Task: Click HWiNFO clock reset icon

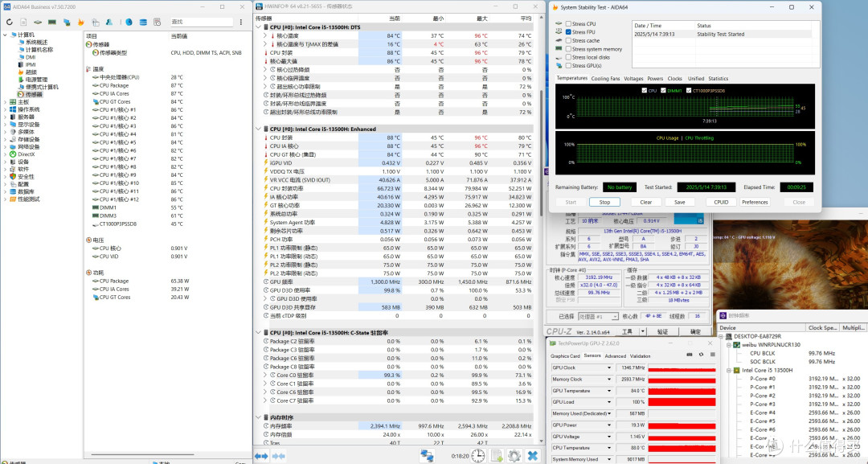Action: click(x=478, y=456)
